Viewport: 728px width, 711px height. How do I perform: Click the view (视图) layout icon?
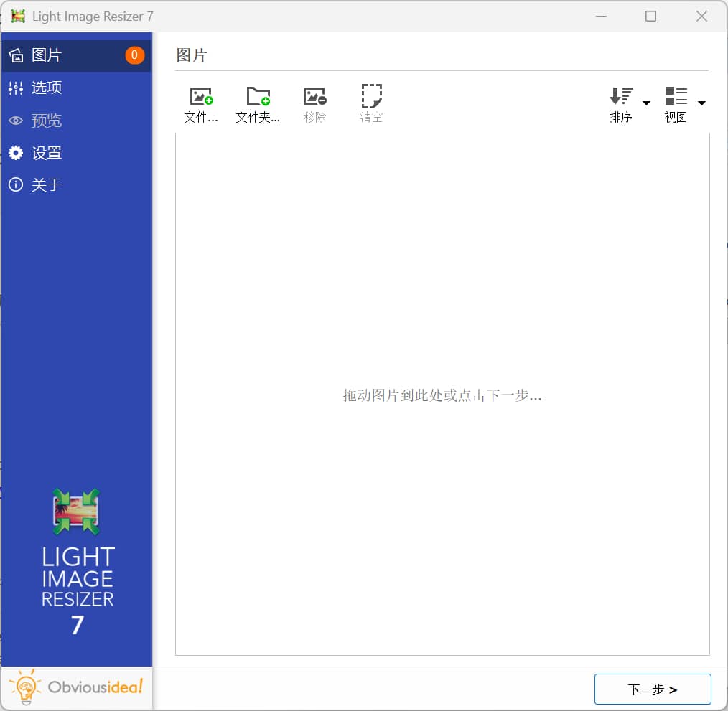tap(676, 96)
